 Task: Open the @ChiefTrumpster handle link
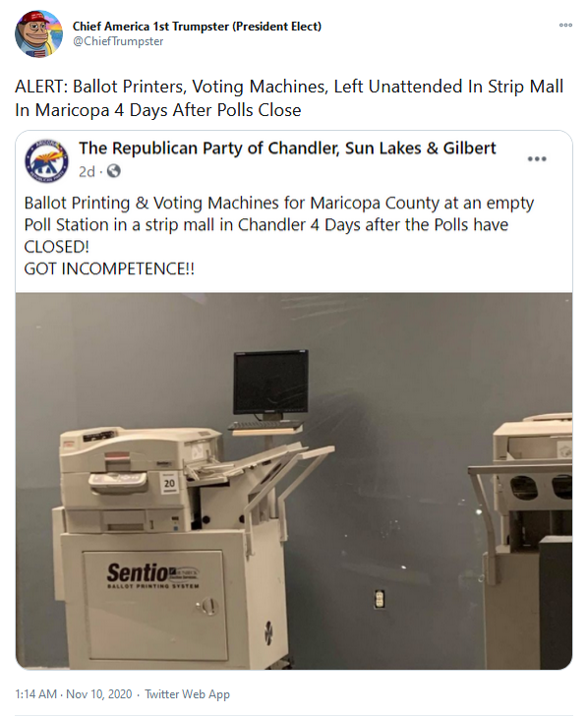[118, 41]
